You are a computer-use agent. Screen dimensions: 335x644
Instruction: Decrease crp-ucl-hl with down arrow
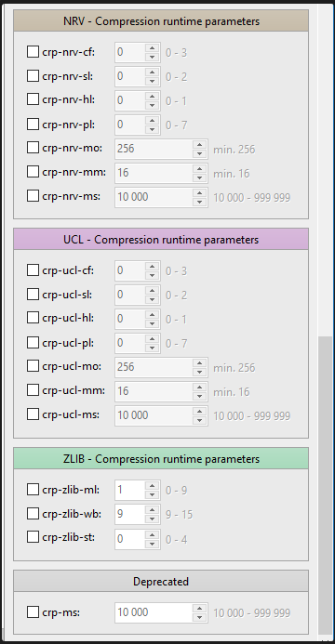tap(152, 323)
